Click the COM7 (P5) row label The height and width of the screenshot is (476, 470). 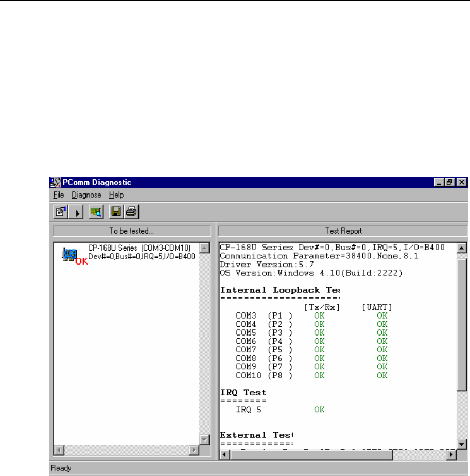click(x=264, y=350)
